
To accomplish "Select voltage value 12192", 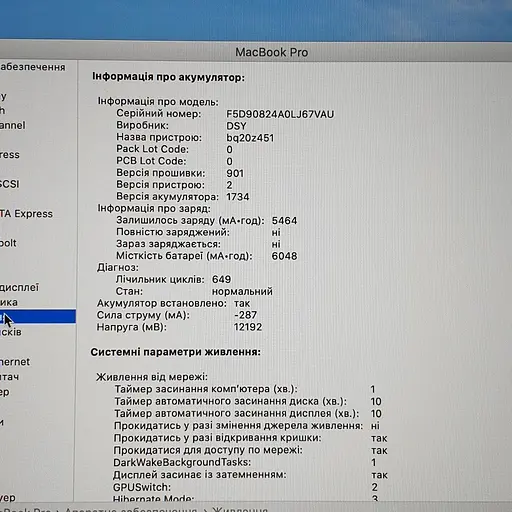I will tap(248, 327).
